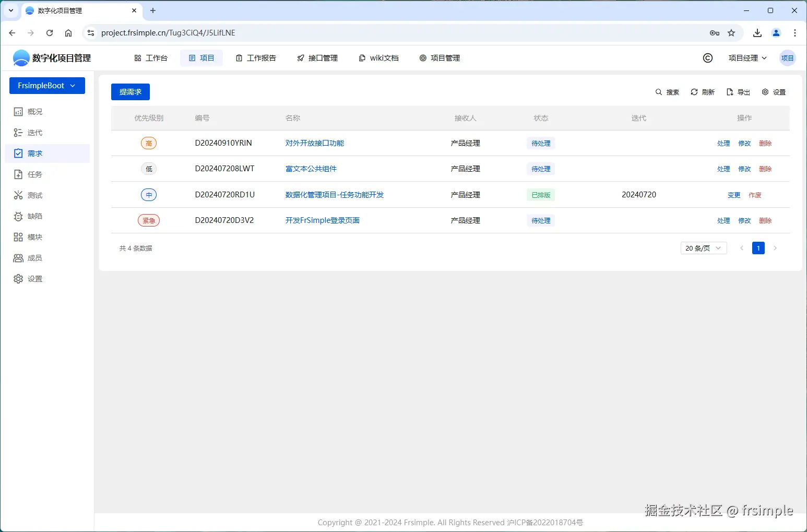The width and height of the screenshot is (807, 532).
Task: Open table settings via the 设置 gear icon
Action: pyautogui.click(x=765, y=92)
